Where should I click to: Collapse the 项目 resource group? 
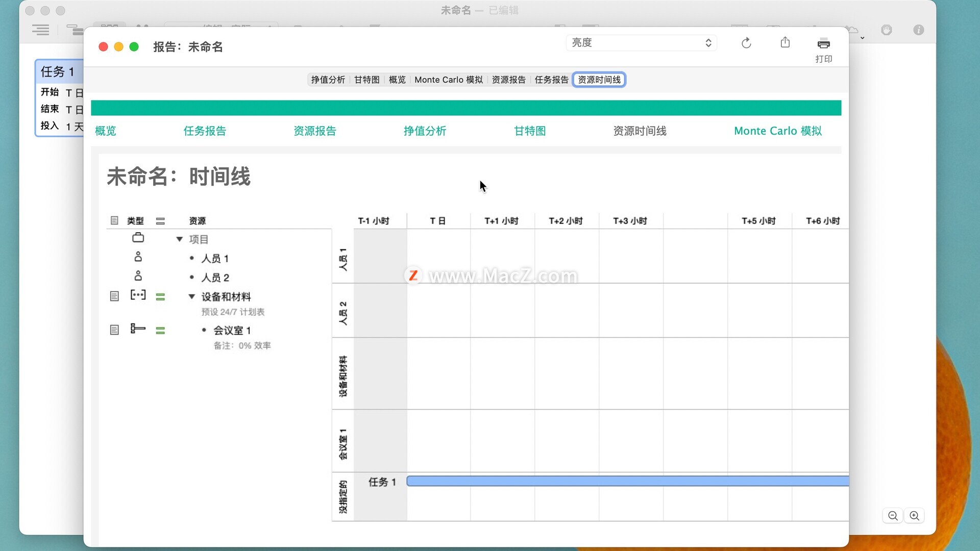[180, 239]
